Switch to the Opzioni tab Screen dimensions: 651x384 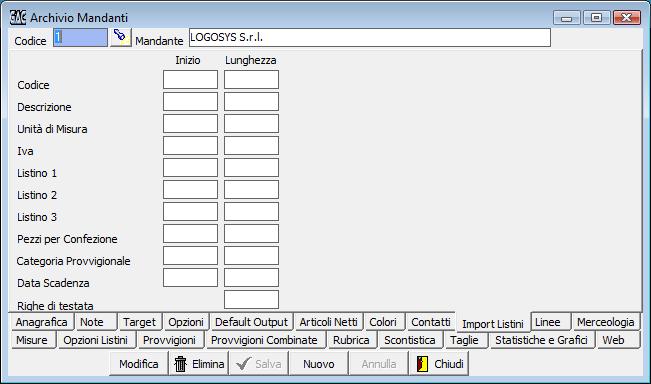186,322
